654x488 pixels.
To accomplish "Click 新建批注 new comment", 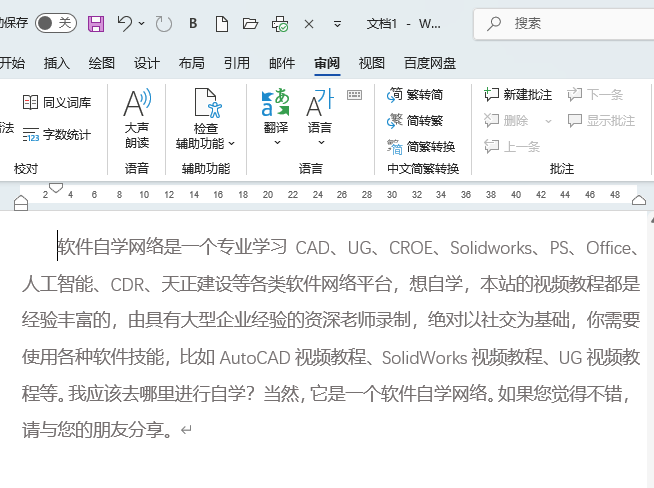I will click(x=518, y=95).
